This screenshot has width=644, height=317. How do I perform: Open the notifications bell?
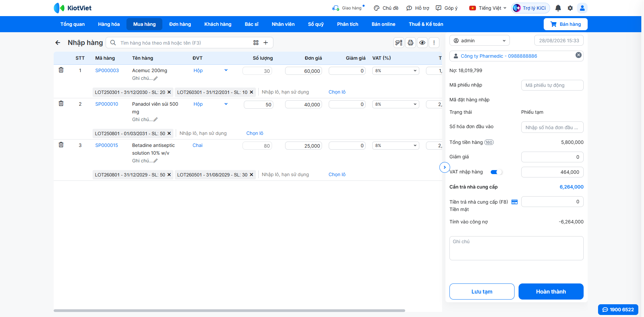[x=558, y=8]
